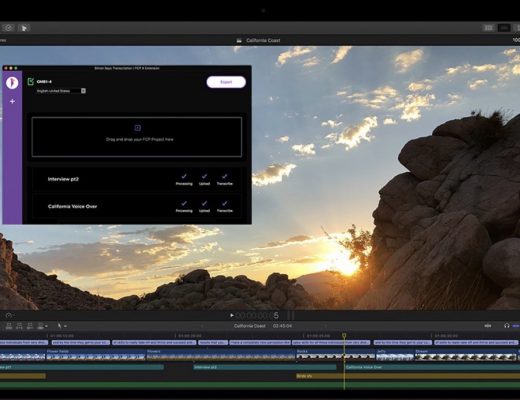Click the show browser layout button at top right
The height and width of the screenshot is (400, 520).
488,28
